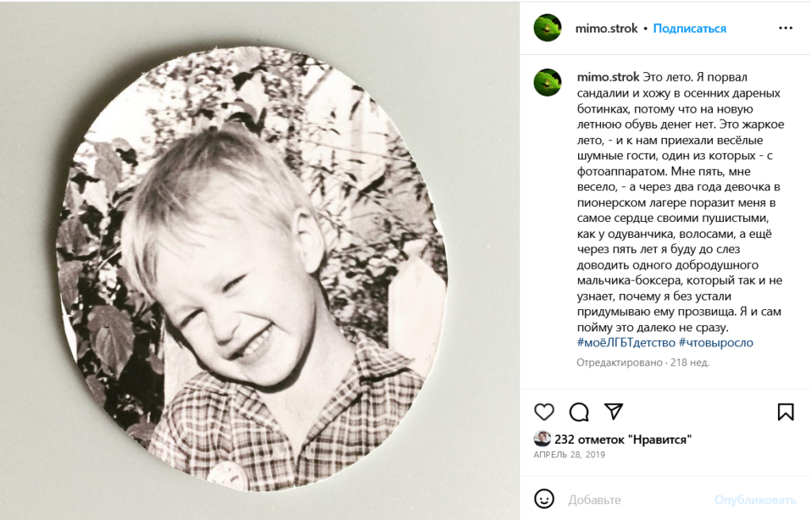This screenshot has width=812, height=520.
Task: Open the mimo.strok username in the header
Action: pos(606,29)
